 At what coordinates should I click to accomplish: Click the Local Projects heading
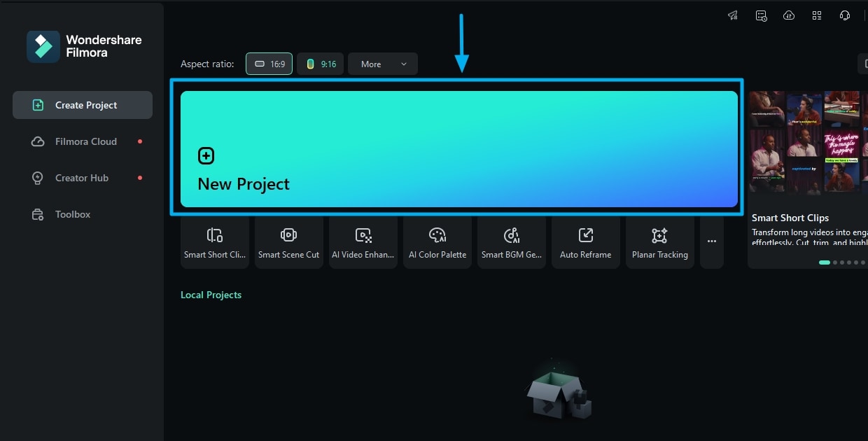point(211,295)
